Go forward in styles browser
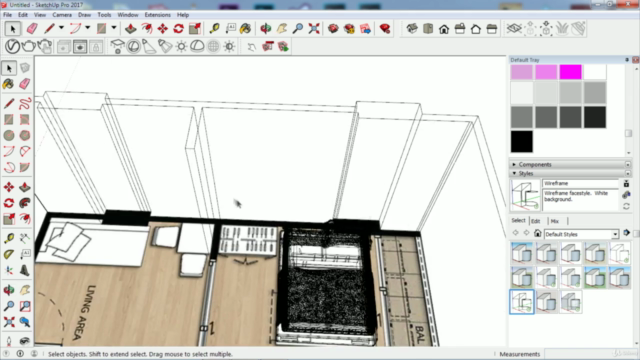Screen dimensions: 640x360 tap(526, 233)
